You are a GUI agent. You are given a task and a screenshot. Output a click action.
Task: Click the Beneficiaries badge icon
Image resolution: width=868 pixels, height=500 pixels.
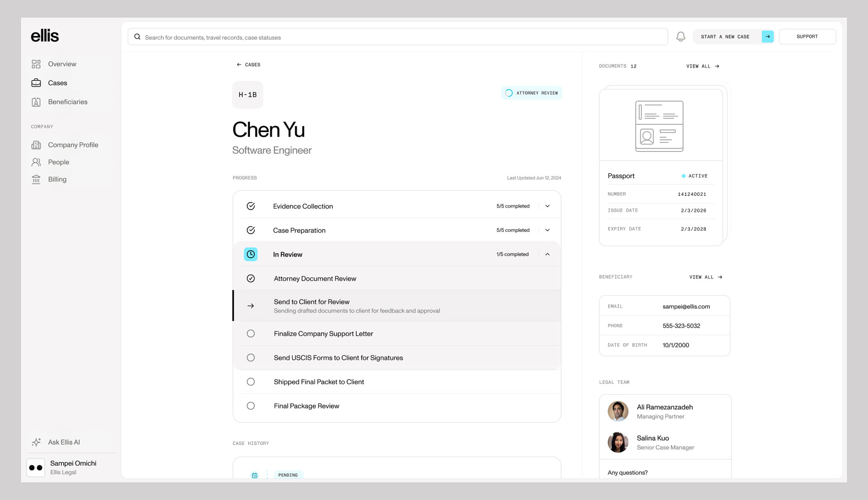[36, 102]
